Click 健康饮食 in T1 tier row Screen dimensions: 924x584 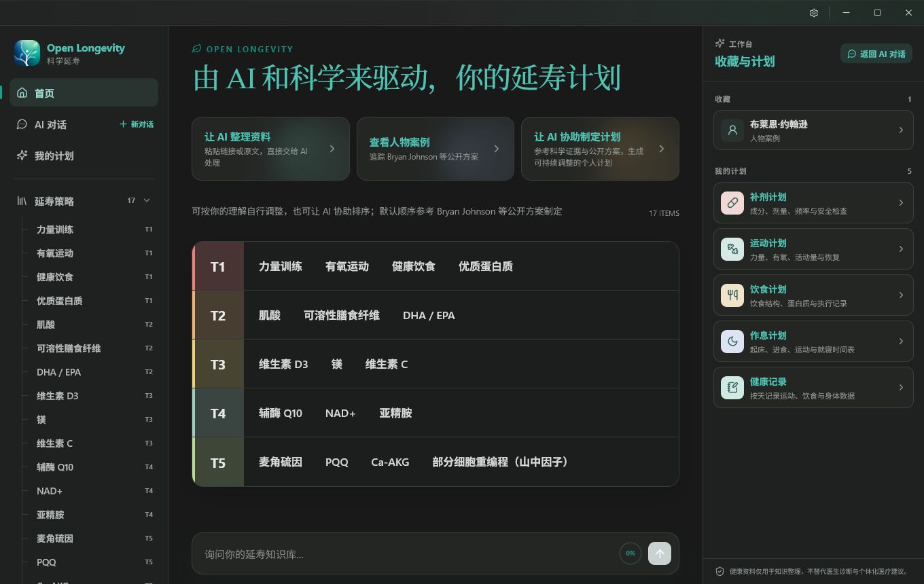click(x=414, y=266)
